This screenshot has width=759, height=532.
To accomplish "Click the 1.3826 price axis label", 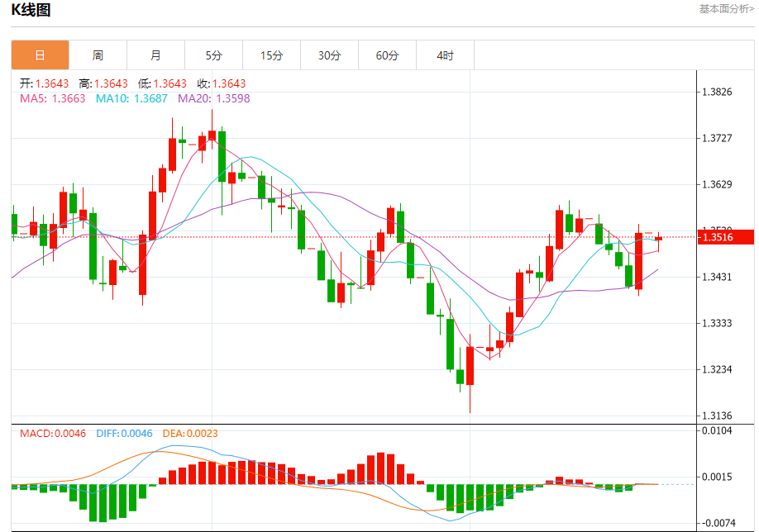I will click(x=717, y=92).
